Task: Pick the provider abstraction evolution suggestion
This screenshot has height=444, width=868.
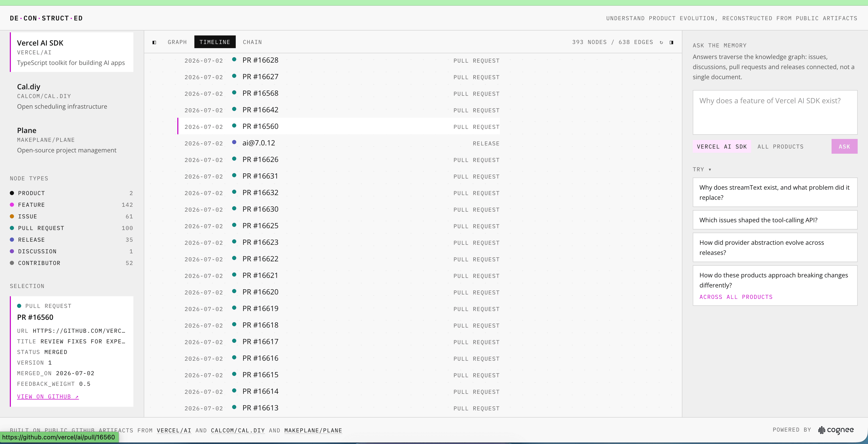Action: [775, 247]
